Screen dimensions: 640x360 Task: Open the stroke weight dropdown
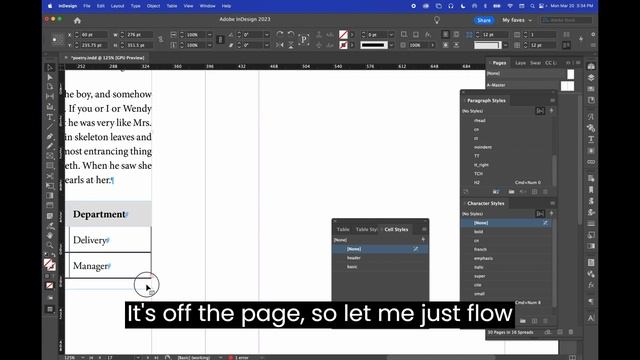tap(391, 35)
